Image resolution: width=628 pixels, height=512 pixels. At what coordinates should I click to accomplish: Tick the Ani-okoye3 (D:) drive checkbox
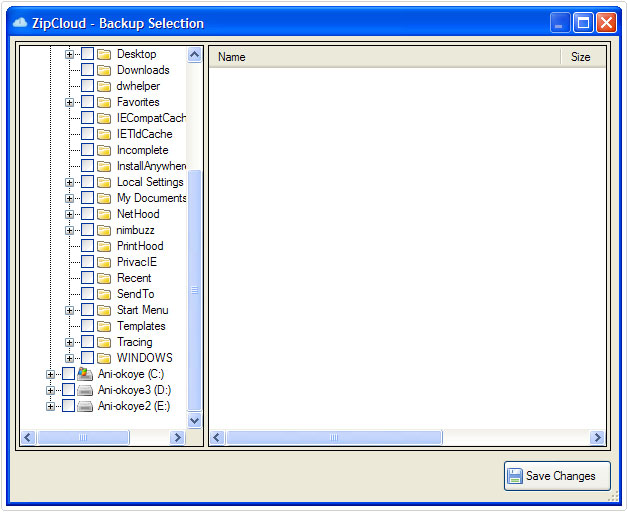point(68,389)
